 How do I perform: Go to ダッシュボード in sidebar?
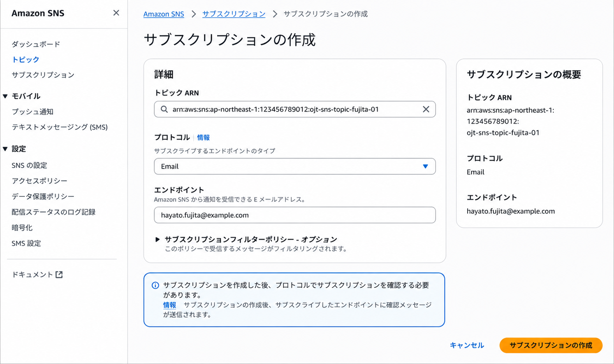pos(36,44)
